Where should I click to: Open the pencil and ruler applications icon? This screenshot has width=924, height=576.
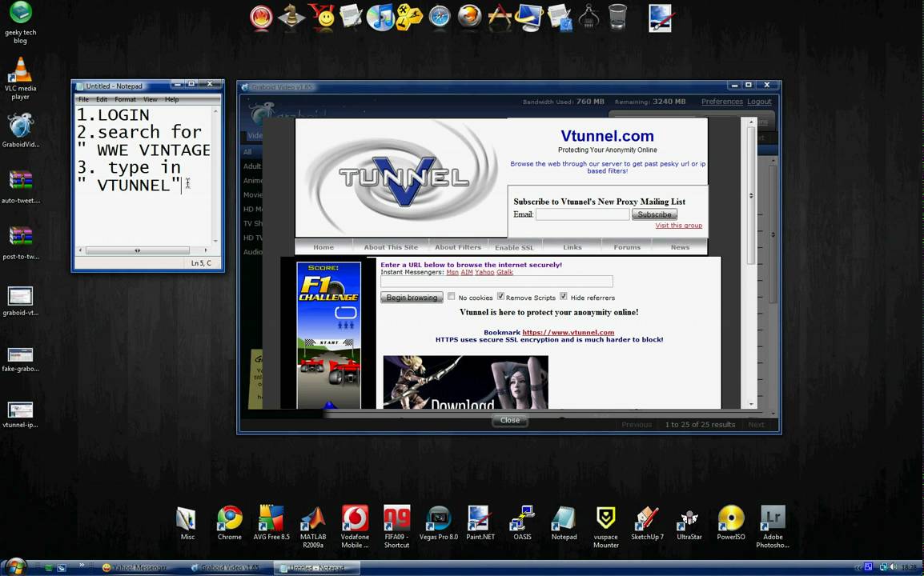(500, 17)
